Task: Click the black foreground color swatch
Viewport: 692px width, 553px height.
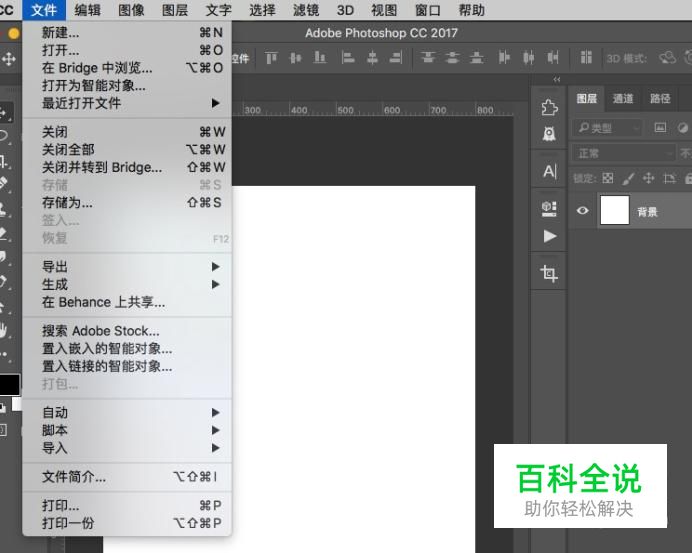Action: tap(9, 384)
